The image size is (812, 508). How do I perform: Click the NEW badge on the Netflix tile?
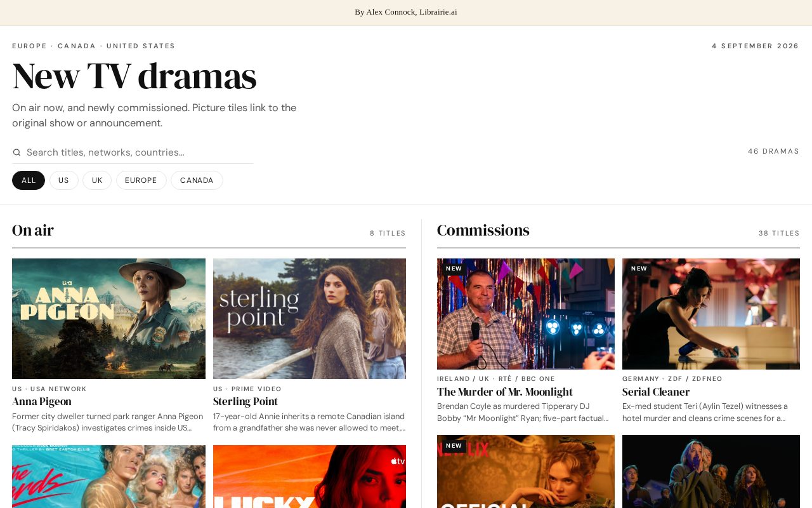coord(454,446)
